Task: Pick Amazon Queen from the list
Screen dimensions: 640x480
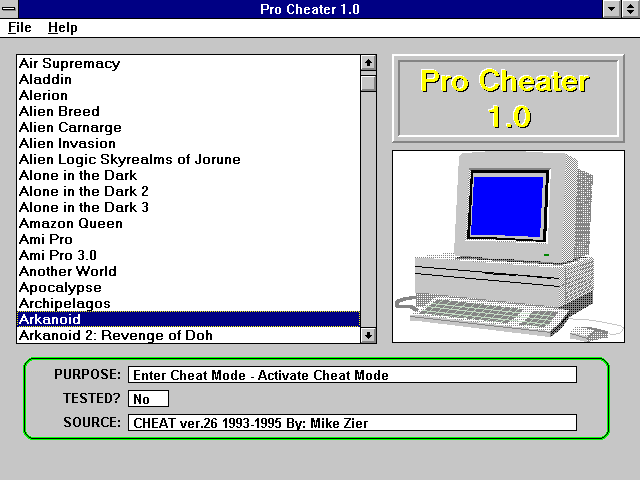Action: point(70,223)
